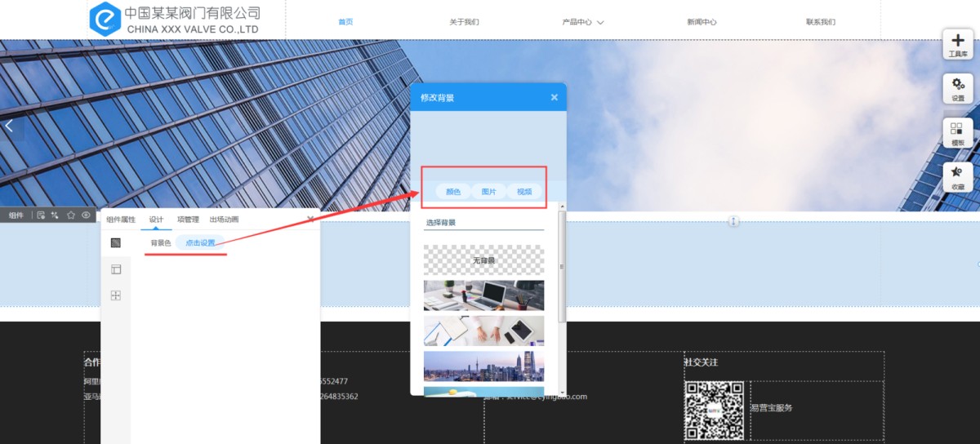Click the resize handle on blue section
This screenshot has height=444, width=980.
pyautogui.click(x=733, y=221)
